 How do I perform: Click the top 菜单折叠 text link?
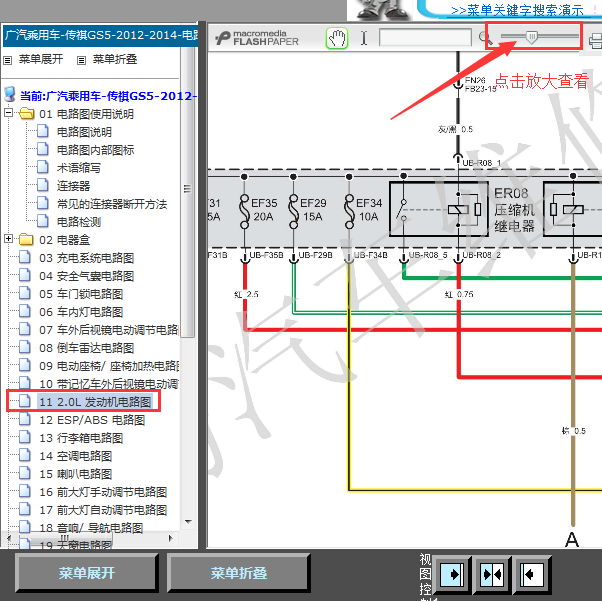click(115, 59)
